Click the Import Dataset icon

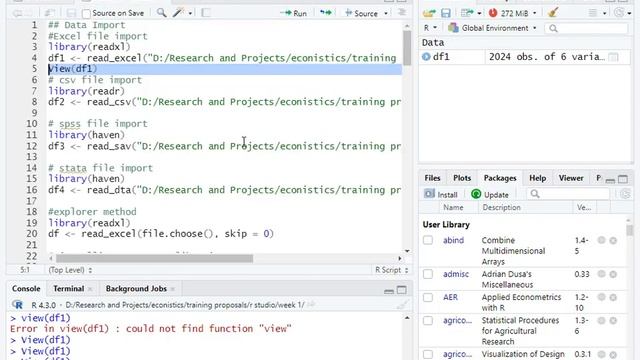coord(467,13)
